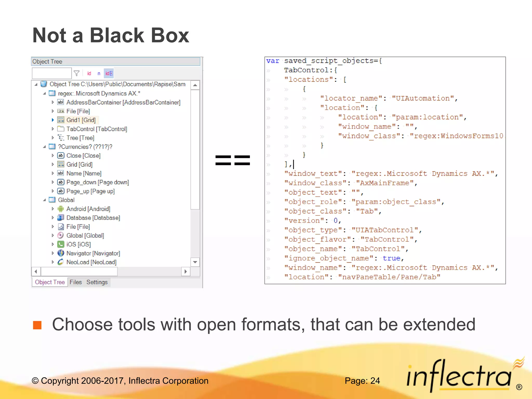Click the TabControl folder icon
Image resolution: width=532 pixels, height=399 pixels.
coord(61,129)
